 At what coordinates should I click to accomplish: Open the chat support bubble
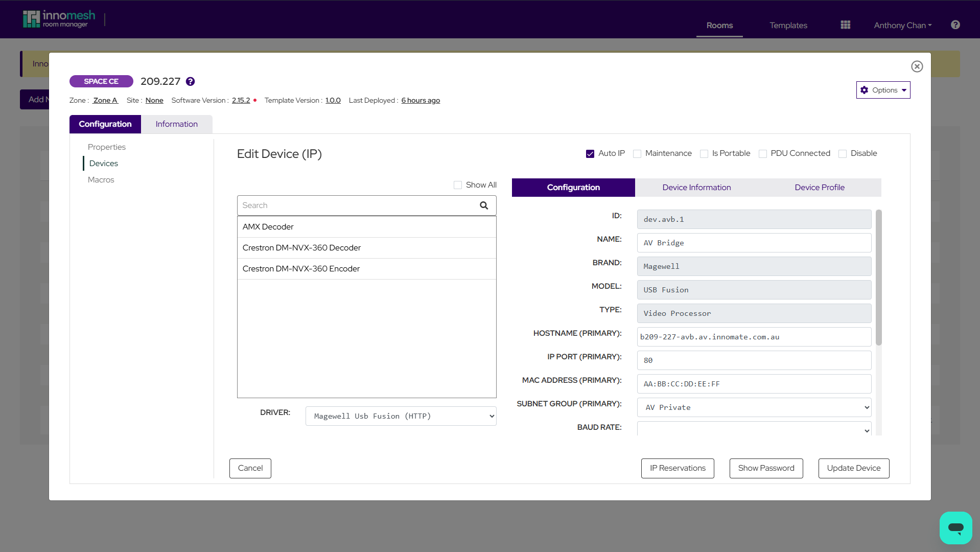tap(955, 527)
